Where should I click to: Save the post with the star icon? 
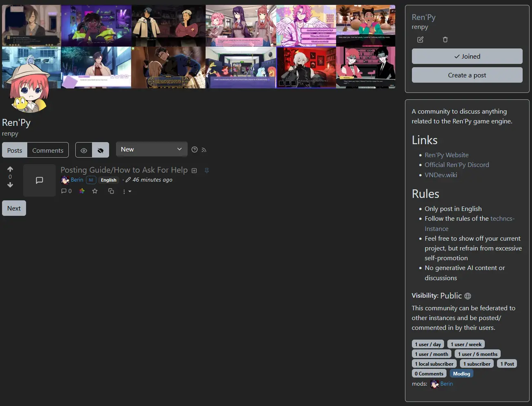pyautogui.click(x=95, y=191)
